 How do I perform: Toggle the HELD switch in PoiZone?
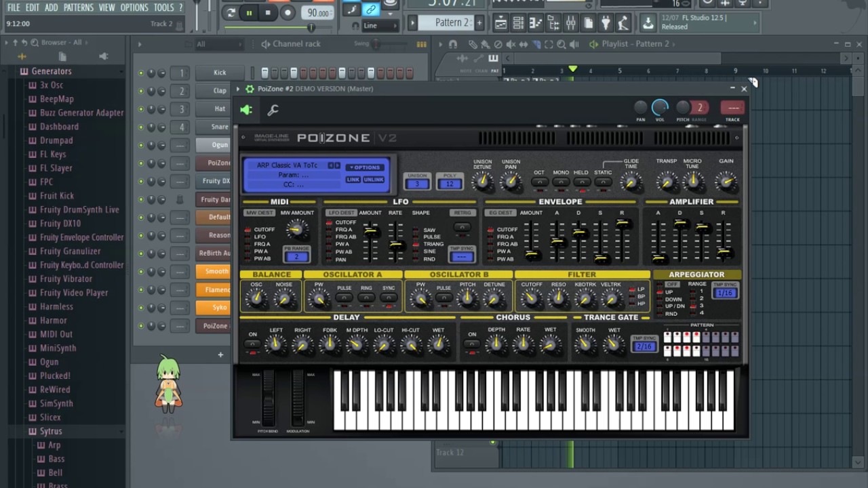(x=581, y=182)
